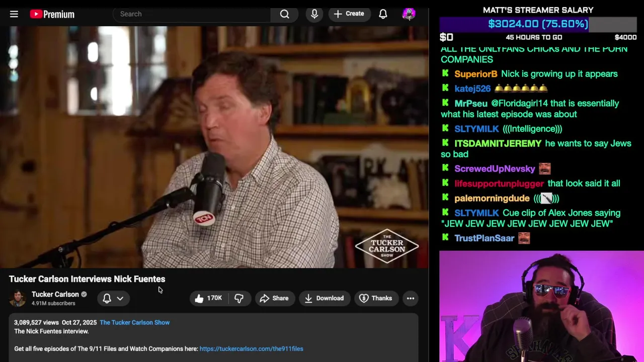The width and height of the screenshot is (644, 362).
Task: Click SuperiorB username in chat
Action: click(x=475, y=74)
